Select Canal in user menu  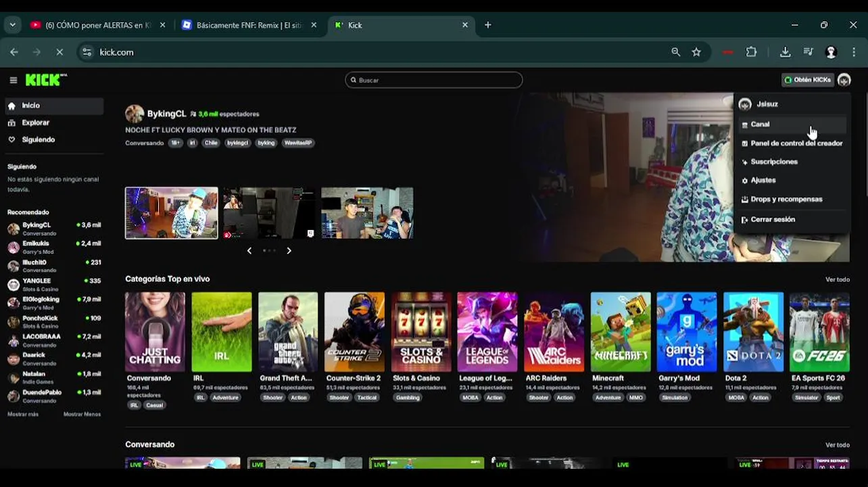point(792,124)
